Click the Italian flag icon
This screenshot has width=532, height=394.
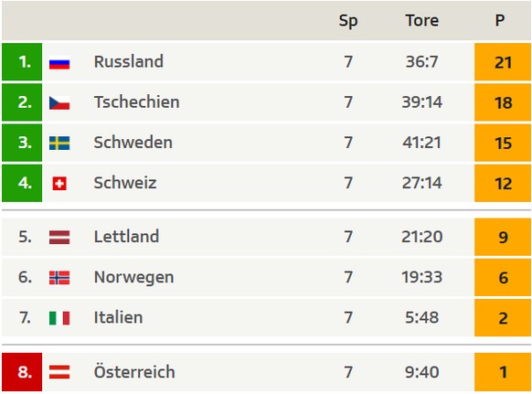tap(59, 318)
